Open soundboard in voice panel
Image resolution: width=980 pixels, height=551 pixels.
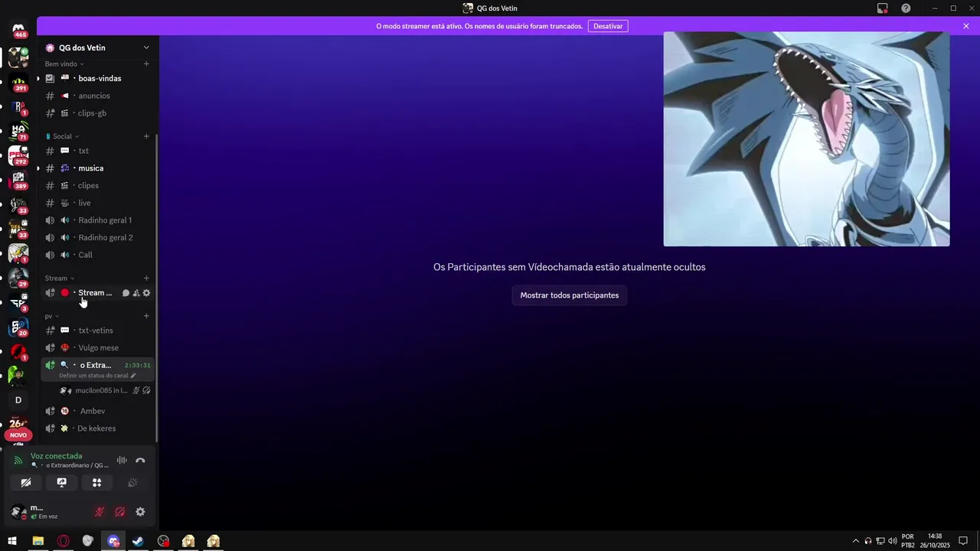pyautogui.click(x=132, y=483)
